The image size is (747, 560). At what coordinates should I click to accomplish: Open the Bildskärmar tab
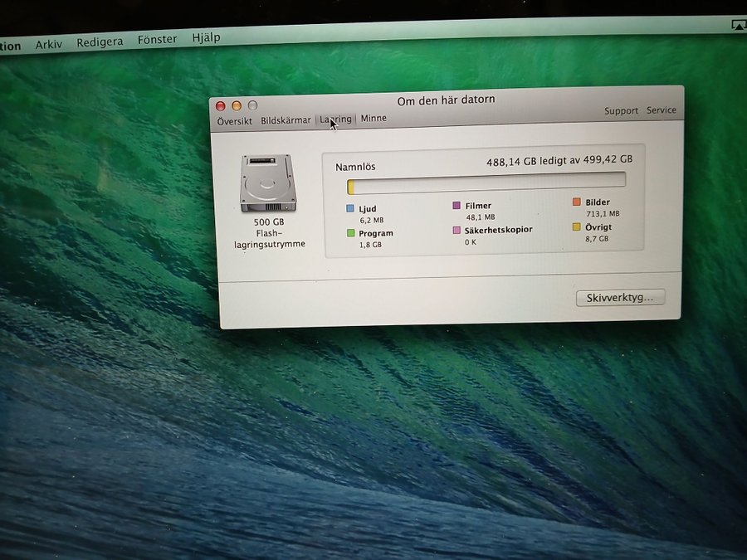[x=286, y=120]
